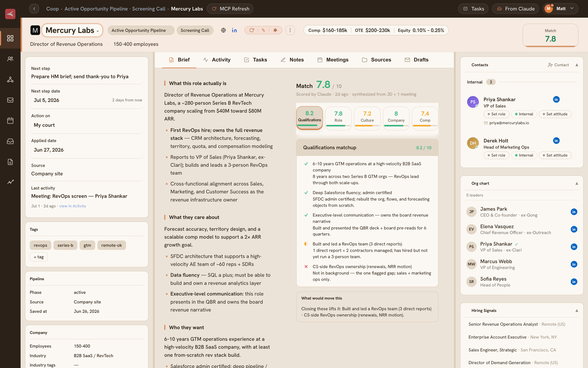The image size is (588, 368).
Task: Switch to the Meetings tab
Action: (x=333, y=60)
